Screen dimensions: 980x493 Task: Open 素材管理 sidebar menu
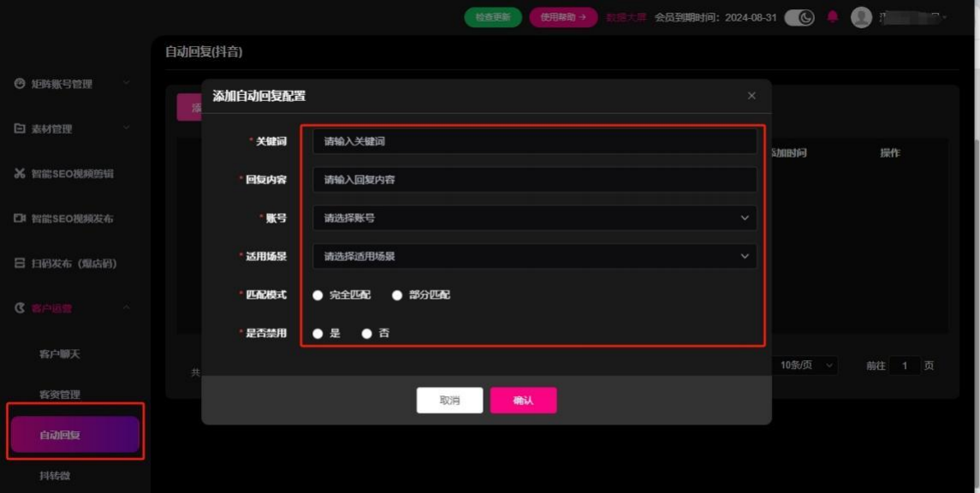click(51, 129)
